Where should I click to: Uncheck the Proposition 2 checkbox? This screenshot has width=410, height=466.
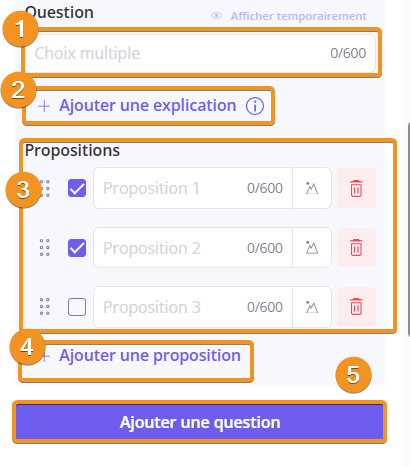click(x=77, y=248)
